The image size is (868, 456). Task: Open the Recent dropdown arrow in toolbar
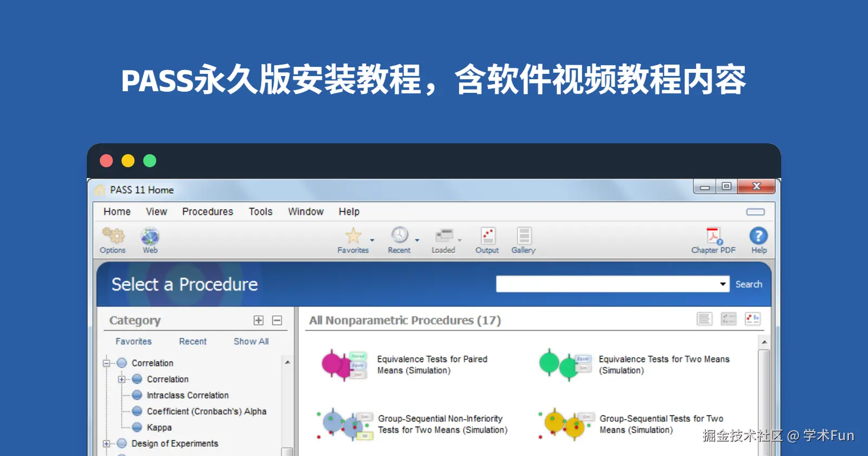pyautogui.click(x=417, y=240)
